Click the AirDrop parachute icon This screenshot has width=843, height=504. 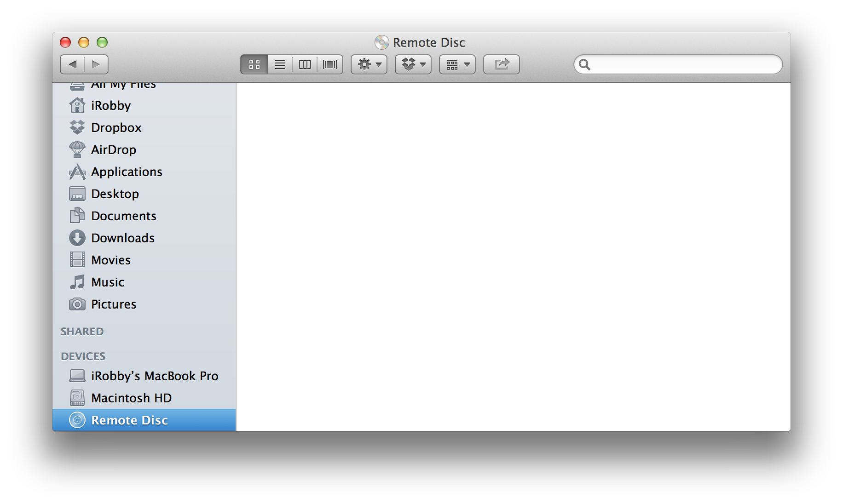77,149
